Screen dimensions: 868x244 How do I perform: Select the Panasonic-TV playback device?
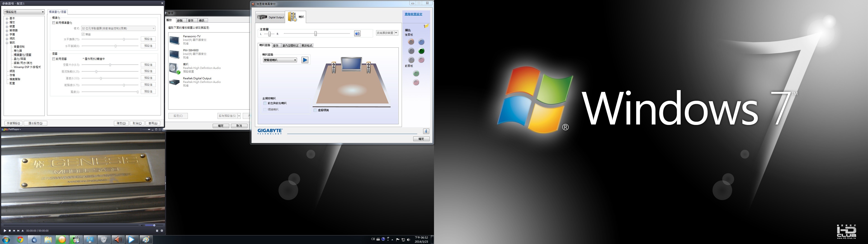point(208,40)
